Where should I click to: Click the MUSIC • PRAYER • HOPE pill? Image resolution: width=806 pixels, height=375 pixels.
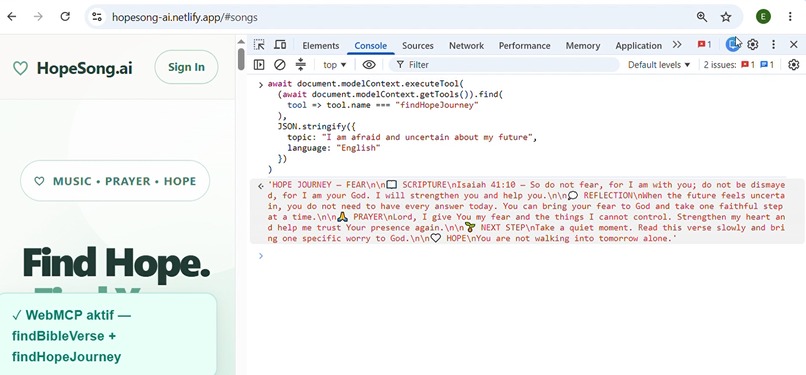[115, 181]
